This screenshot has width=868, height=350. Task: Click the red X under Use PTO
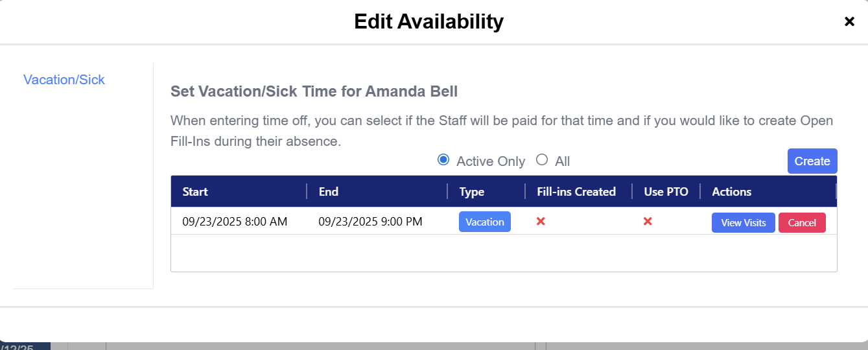[x=647, y=222]
